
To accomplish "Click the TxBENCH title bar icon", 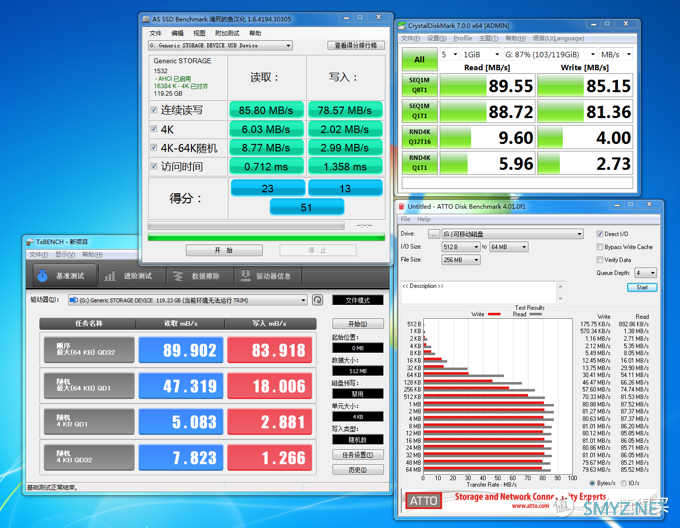I will pyautogui.click(x=30, y=242).
